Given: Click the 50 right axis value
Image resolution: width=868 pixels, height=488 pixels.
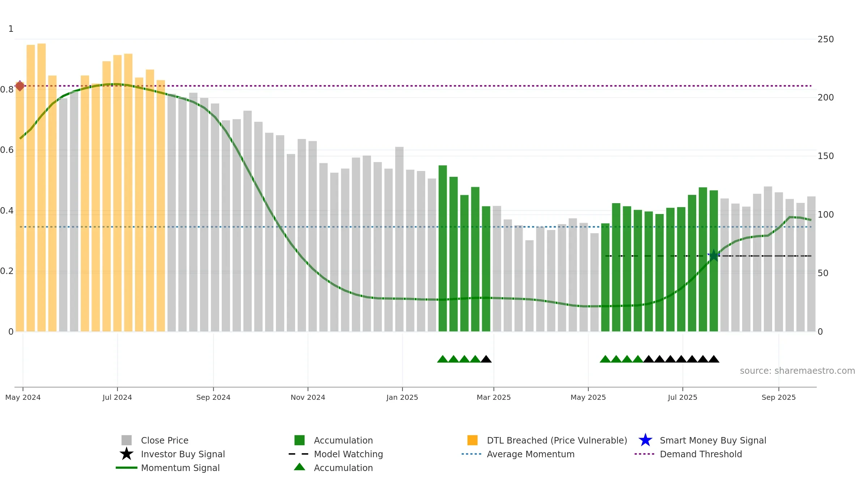Looking at the screenshot, I should point(823,273).
